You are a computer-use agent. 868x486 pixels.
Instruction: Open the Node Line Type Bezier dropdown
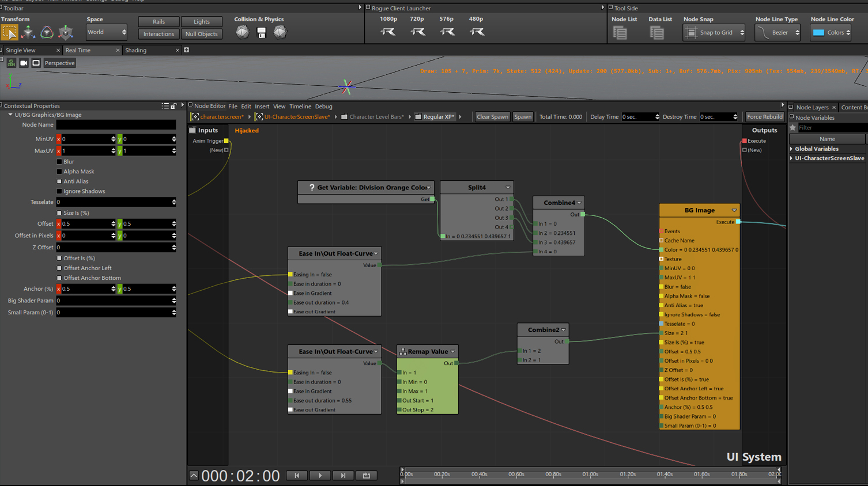[x=778, y=33]
